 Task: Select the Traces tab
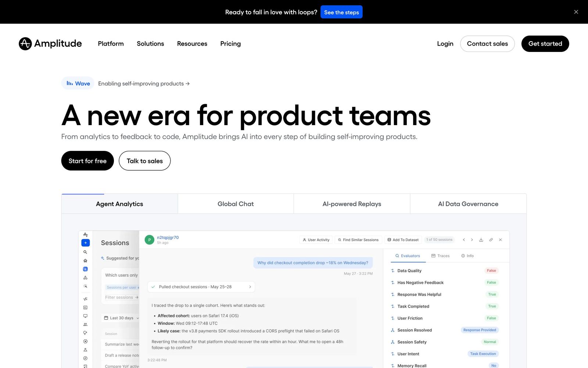tap(440, 256)
